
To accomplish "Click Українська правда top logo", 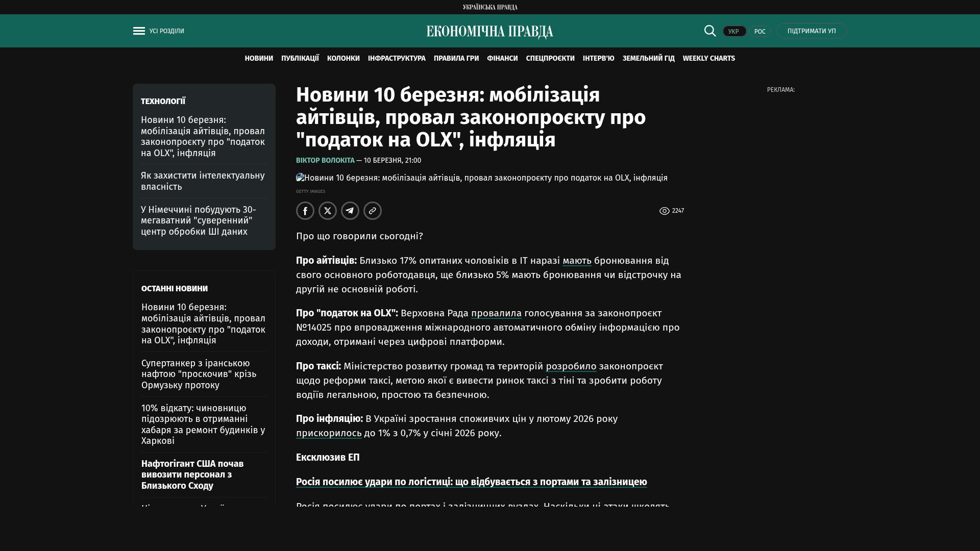I will click(489, 7).
